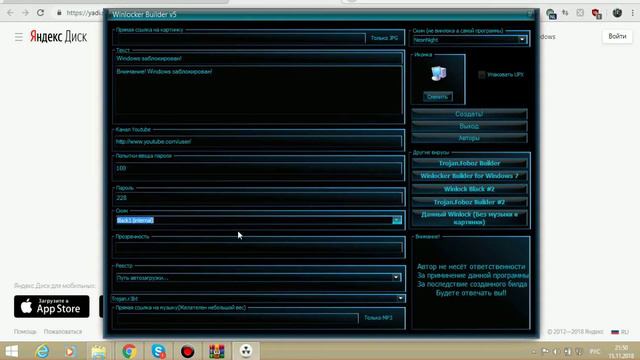Click the browser forward arrow

click(x=25, y=13)
